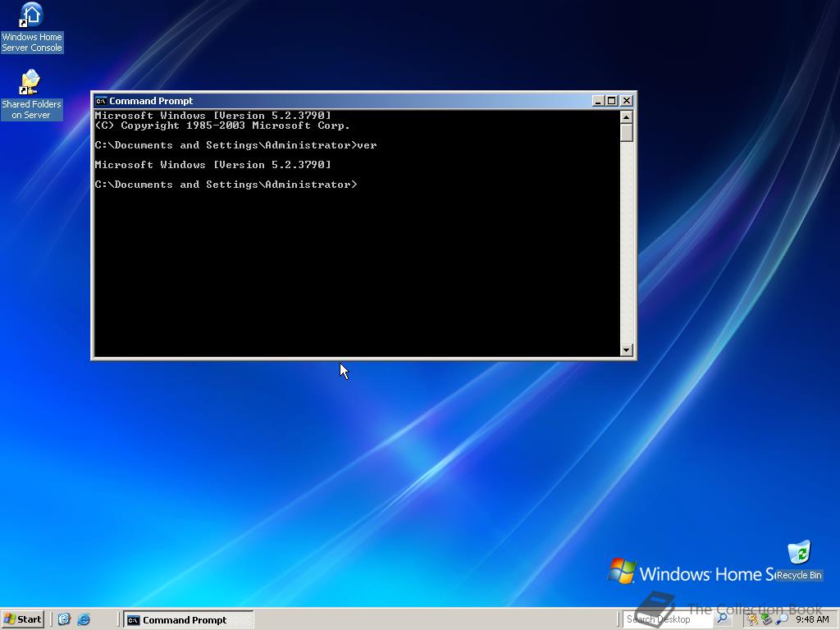Click the desktop search magnifier button
This screenshot has width=840, height=630.
722,619
